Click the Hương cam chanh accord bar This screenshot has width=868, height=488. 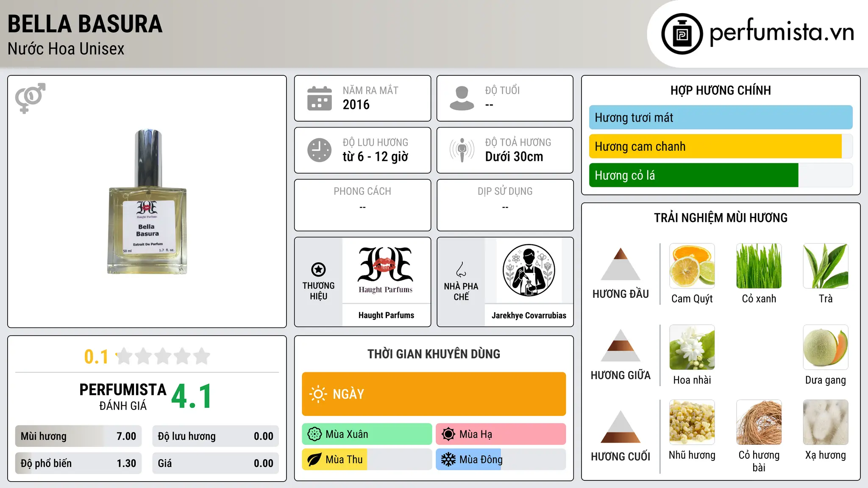721,146
